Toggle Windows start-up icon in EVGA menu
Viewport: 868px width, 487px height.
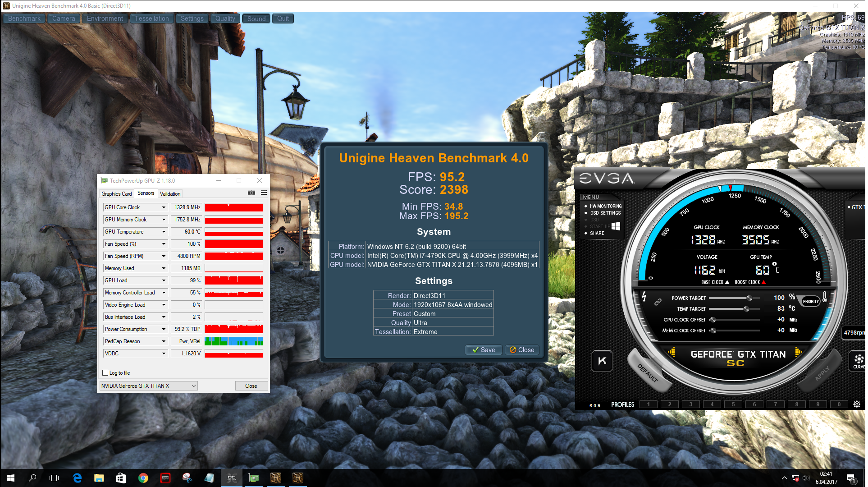[616, 226]
